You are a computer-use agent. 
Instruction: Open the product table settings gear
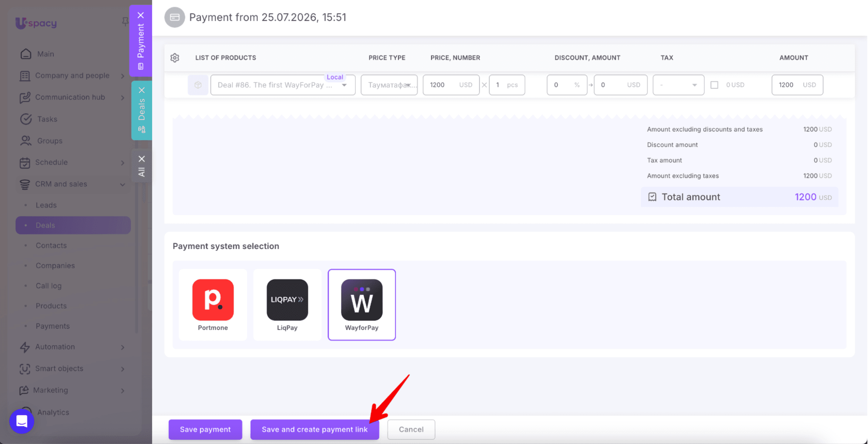[175, 58]
